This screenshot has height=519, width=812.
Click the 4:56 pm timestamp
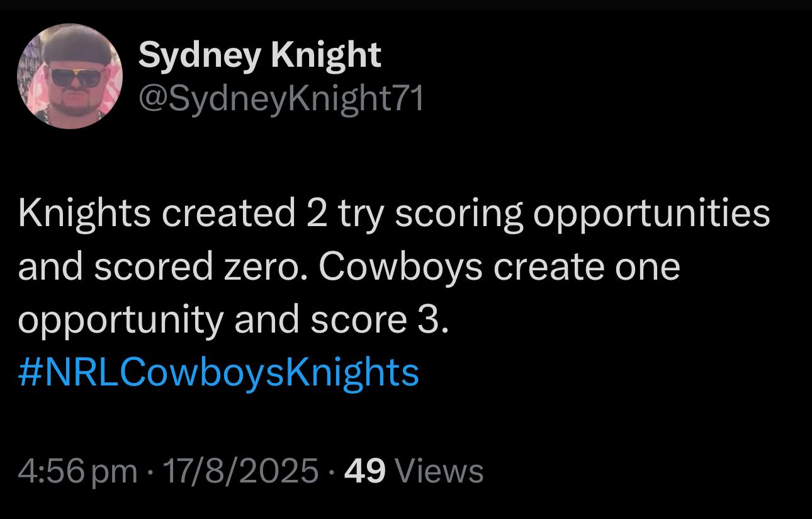(x=77, y=471)
